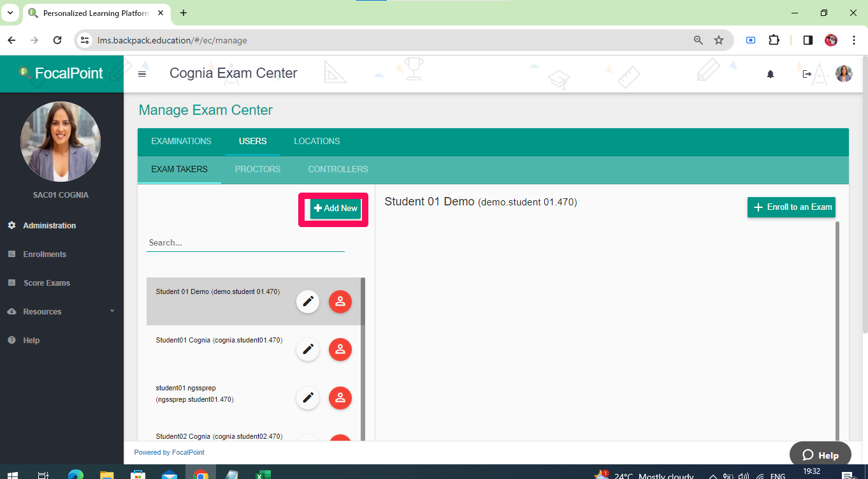Reload the page
Image resolution: width=868 pixels, height=479 pixels.
tap(57, 40)
